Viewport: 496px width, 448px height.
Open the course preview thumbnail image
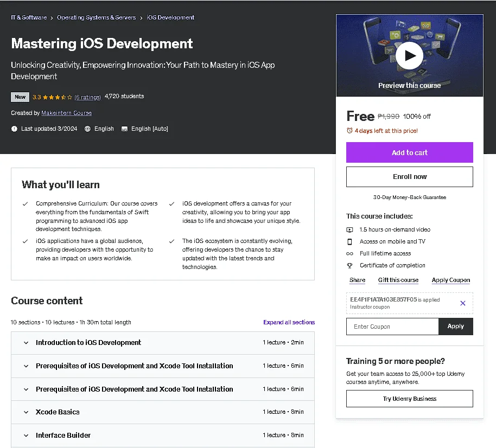pyautogui.click(x=410, y=55)
